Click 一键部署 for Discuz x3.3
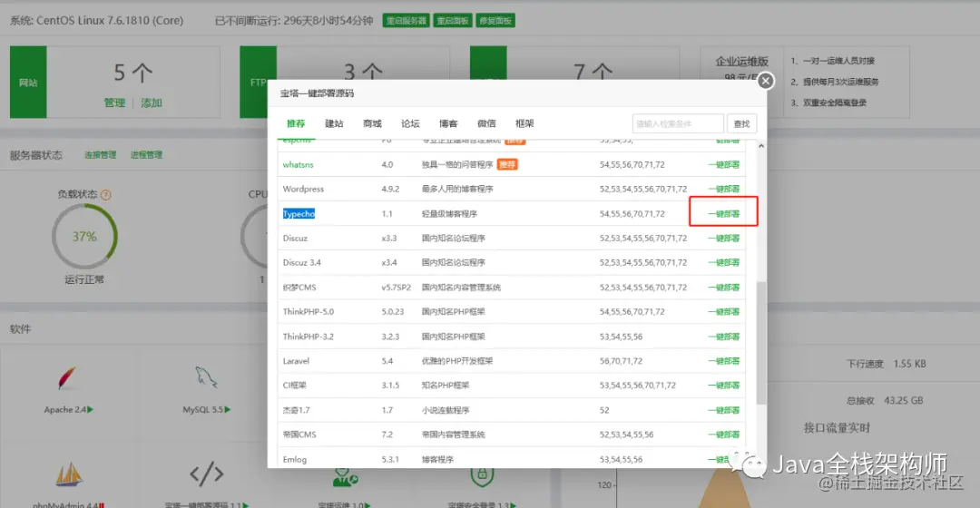This screenshot has height=508, width=980. (724, 238)
